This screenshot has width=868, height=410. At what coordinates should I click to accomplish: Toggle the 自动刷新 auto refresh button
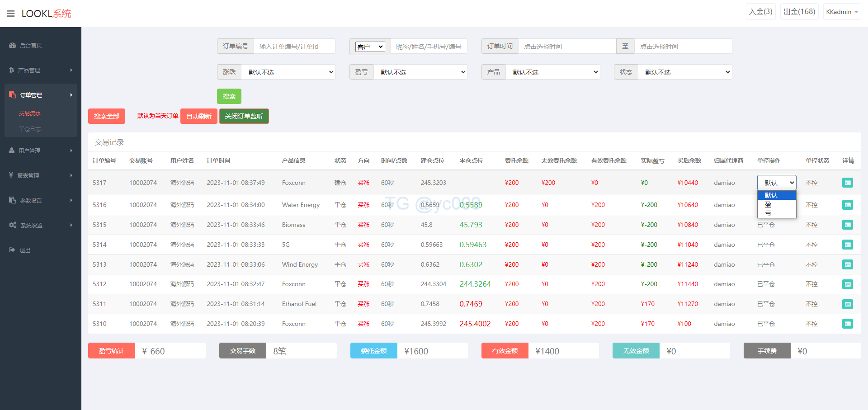198,116
